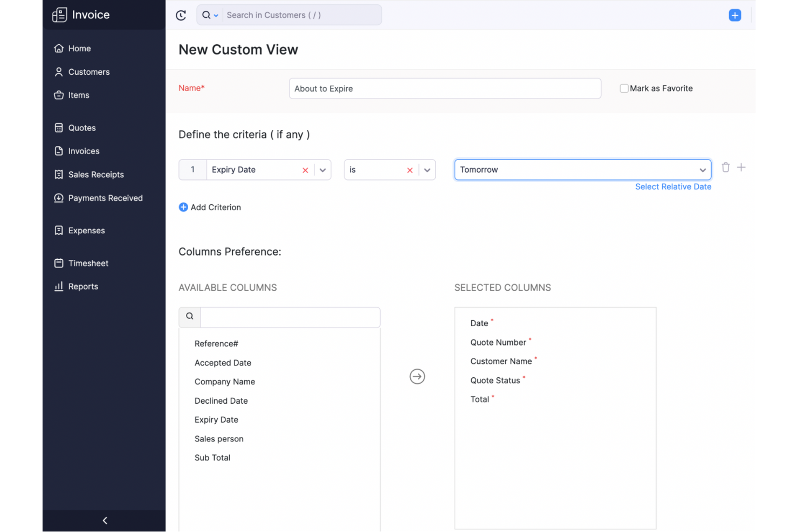Click the available columns search box
798x532 pixels.
coord(290,317)
